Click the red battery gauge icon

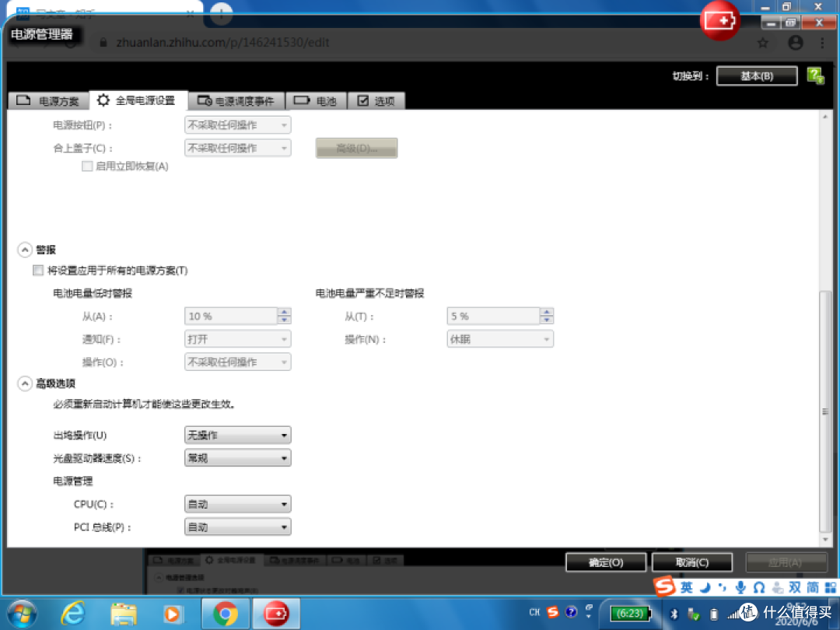tap(719, 21)
